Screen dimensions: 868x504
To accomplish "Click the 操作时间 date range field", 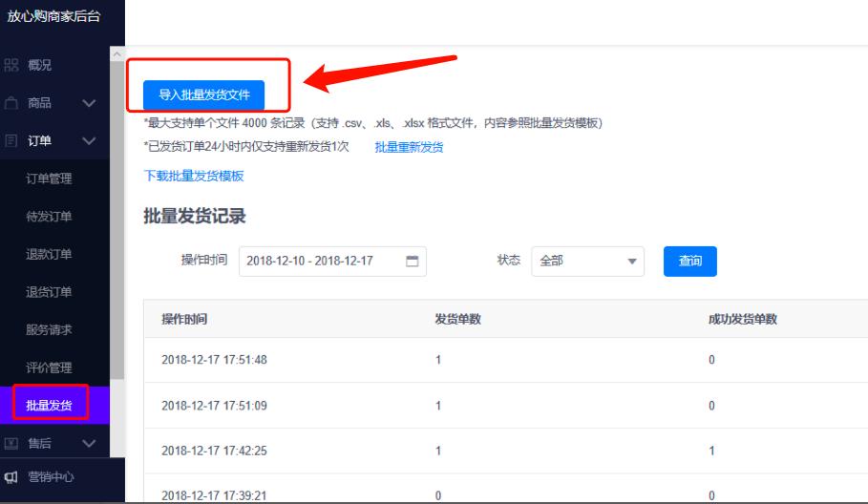I will pyautogui.click(x=332, y=262).
